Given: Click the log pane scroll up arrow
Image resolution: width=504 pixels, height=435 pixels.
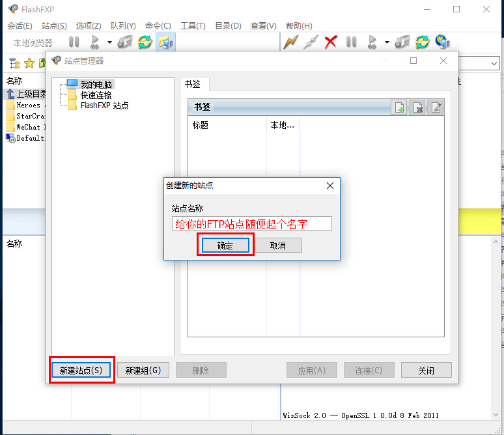Looking at the screenshot, I should [496, 242].
